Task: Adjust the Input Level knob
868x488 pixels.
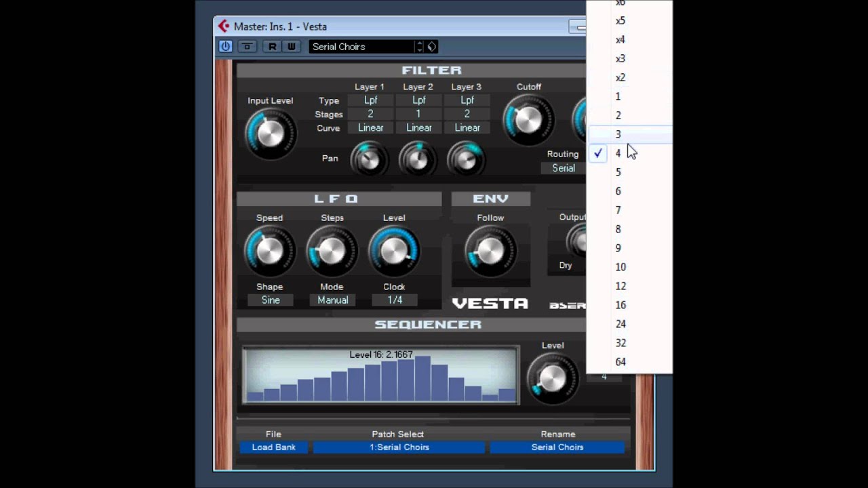Action: [270, 134]
